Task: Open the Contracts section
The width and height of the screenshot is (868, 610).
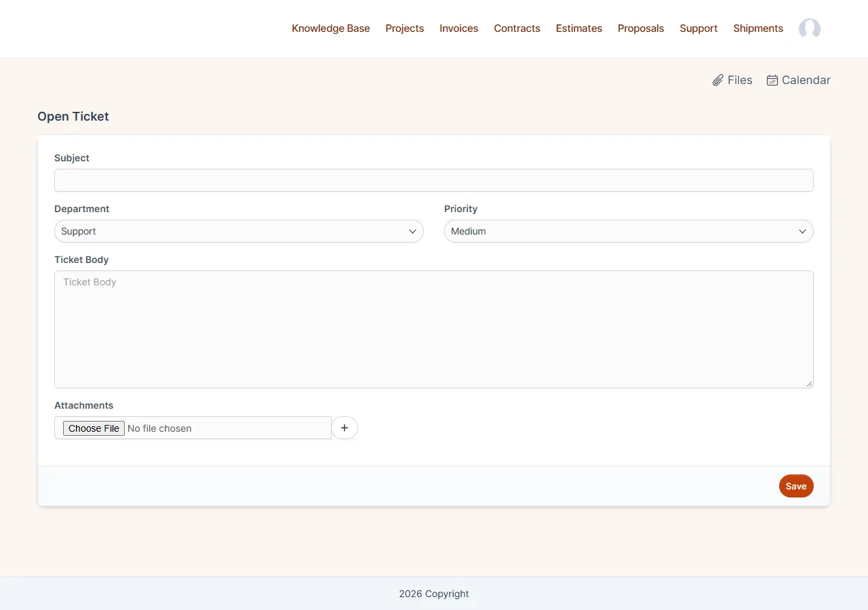Action: tap(517, 28)
